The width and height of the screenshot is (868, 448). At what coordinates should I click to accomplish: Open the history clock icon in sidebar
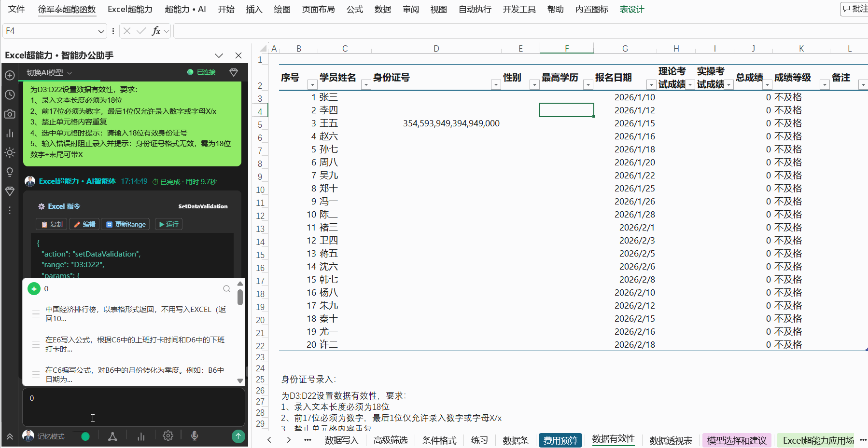pos(10,95)
